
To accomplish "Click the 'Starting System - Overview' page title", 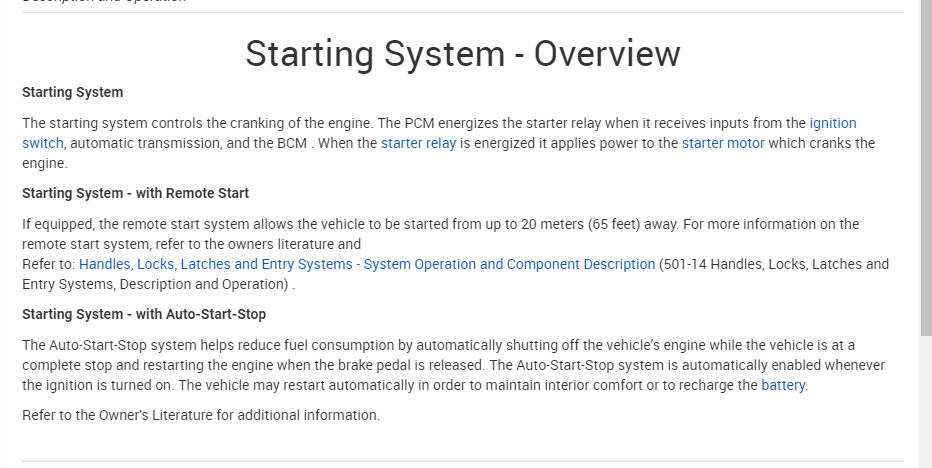I will 462,54.
